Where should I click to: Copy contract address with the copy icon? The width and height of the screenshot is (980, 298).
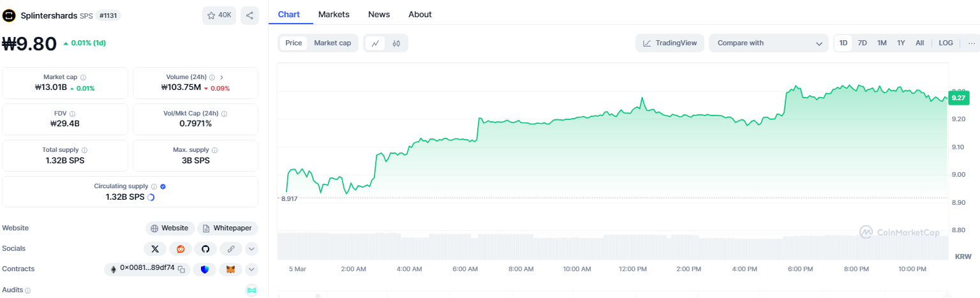181,269
